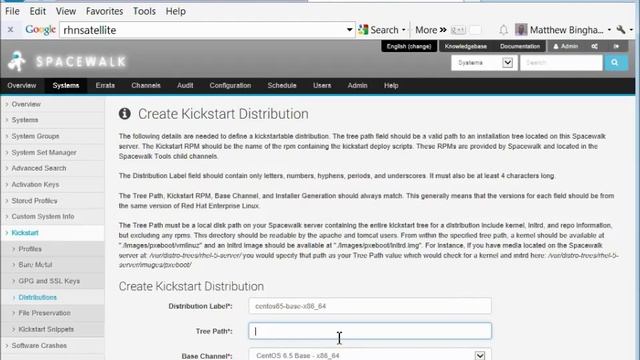Open Bare Metal sub-item
The height and width of the screenshot is (360, 640).
[36, 264]
